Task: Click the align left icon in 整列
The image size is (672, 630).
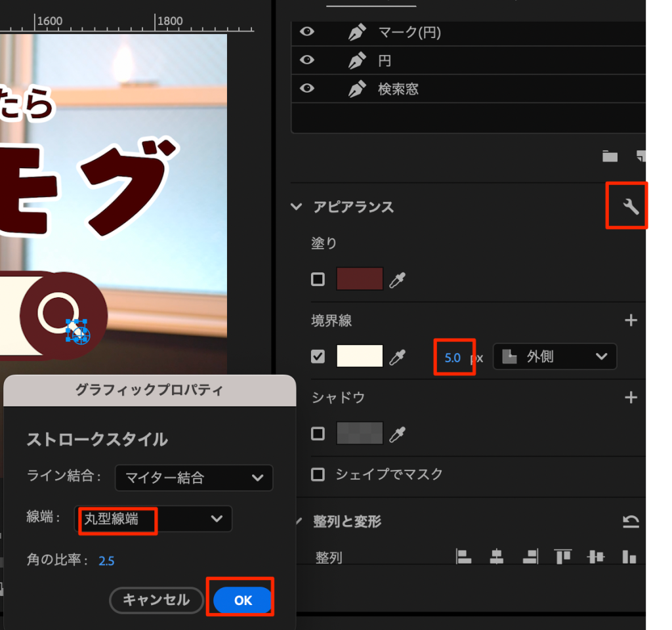Action: pos(465,556)
